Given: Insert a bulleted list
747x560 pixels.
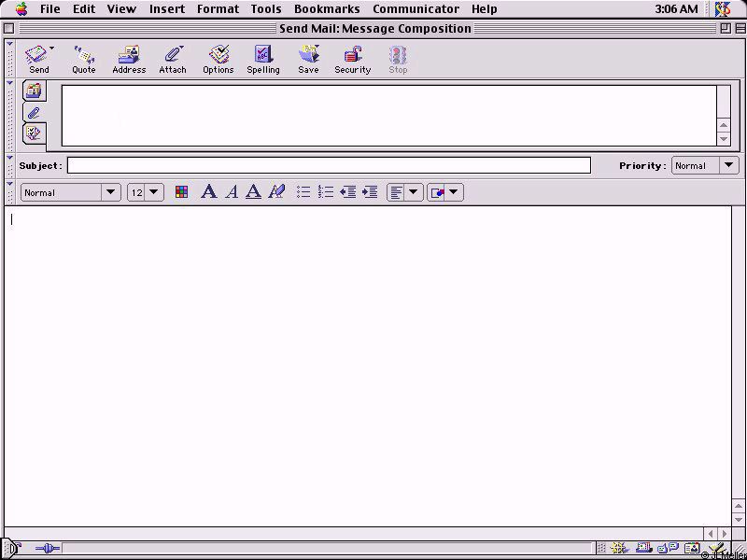Looking at the screenshot, I should 303,192.
